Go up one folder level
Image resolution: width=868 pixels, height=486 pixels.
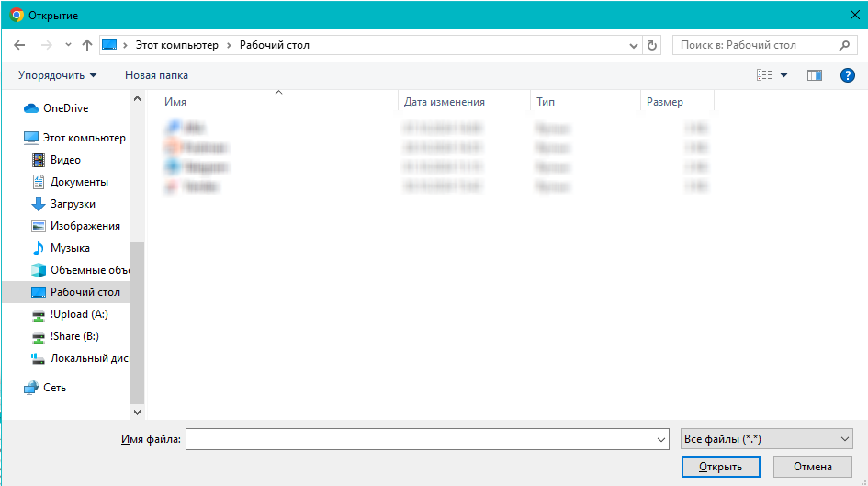[87, 45]
